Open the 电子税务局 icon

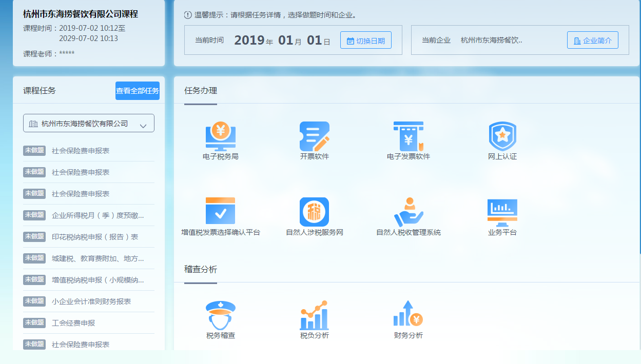(x=220, y=139)
